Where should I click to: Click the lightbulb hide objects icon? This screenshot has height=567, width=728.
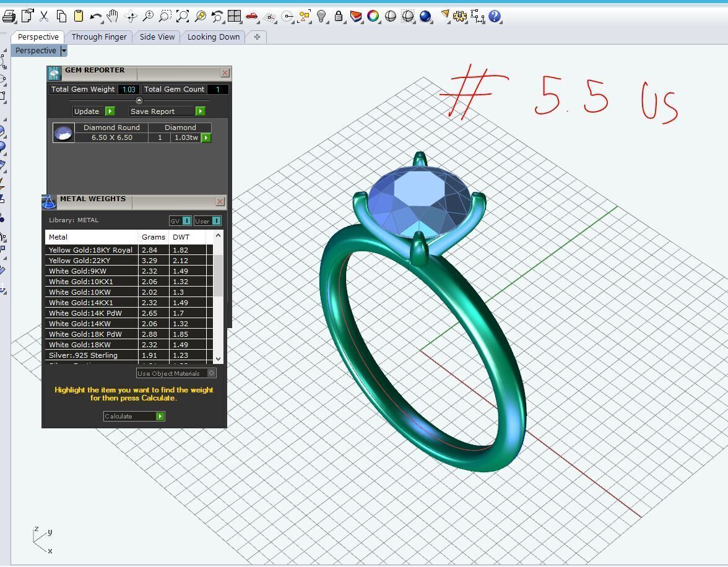pos(321,17)
